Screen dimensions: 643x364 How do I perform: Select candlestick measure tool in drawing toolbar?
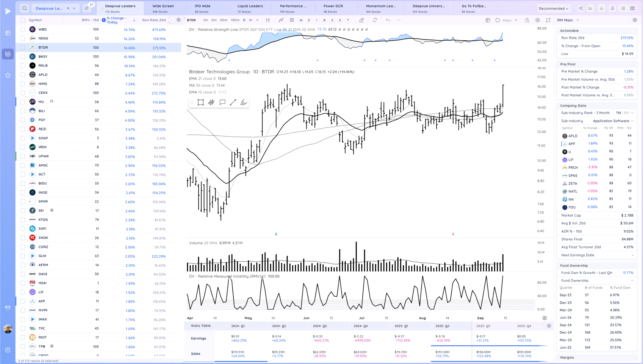pos(211,102)
